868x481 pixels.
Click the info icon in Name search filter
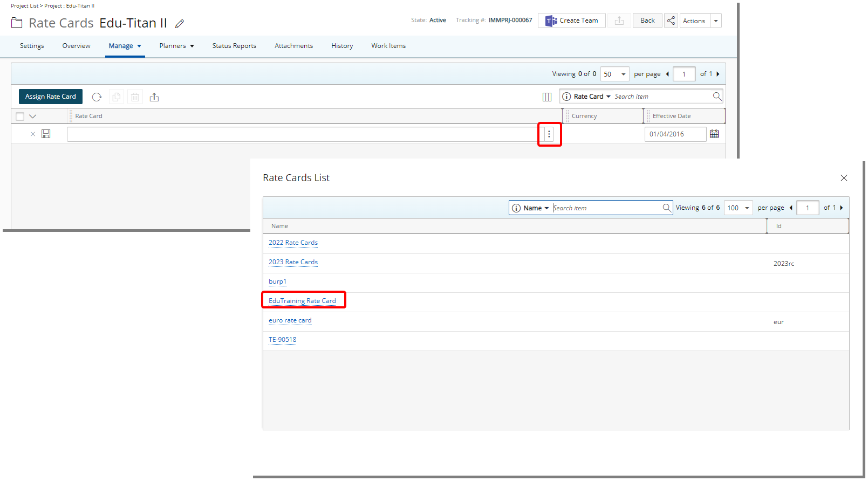point(516,208)
